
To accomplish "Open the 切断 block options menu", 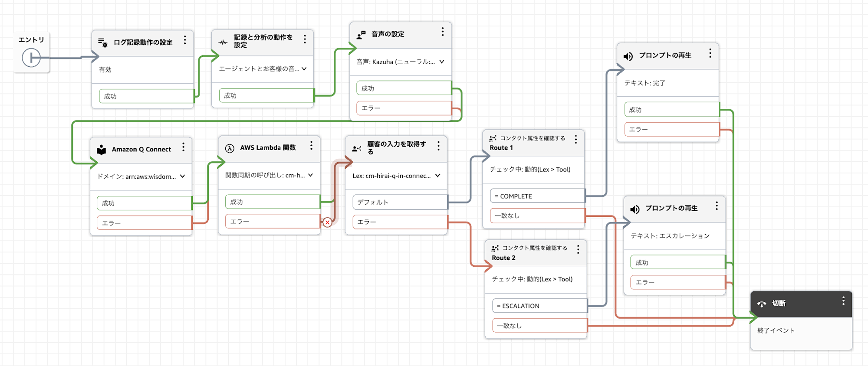I will [x=843, y=301].
